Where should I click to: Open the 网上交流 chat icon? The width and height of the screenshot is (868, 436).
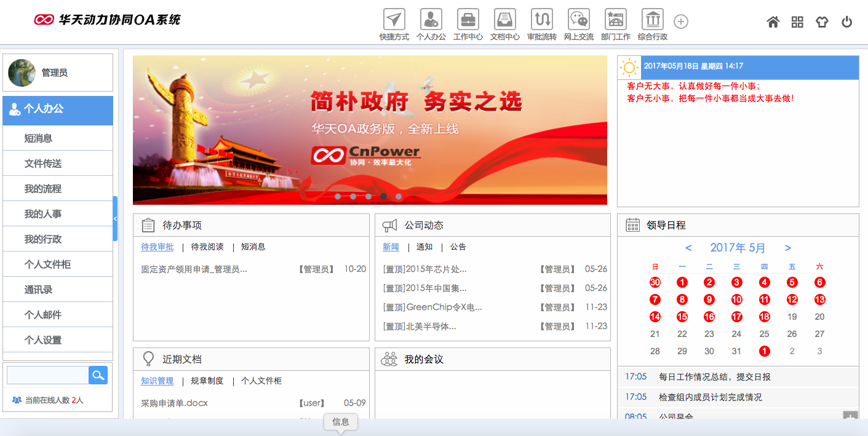click(x=578, y=20)
